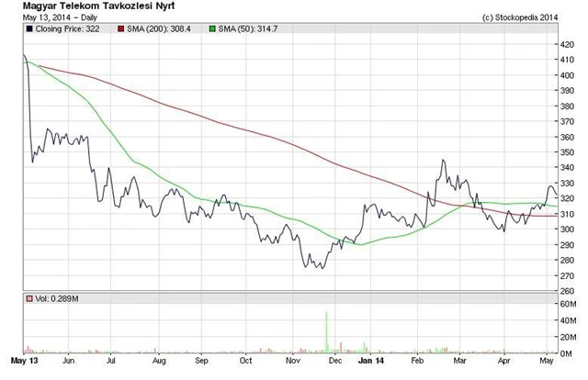The width and height of the screenshot is (588, 380).
Task: Click the 'Aug' x-axis label
Action: (159, 361)
